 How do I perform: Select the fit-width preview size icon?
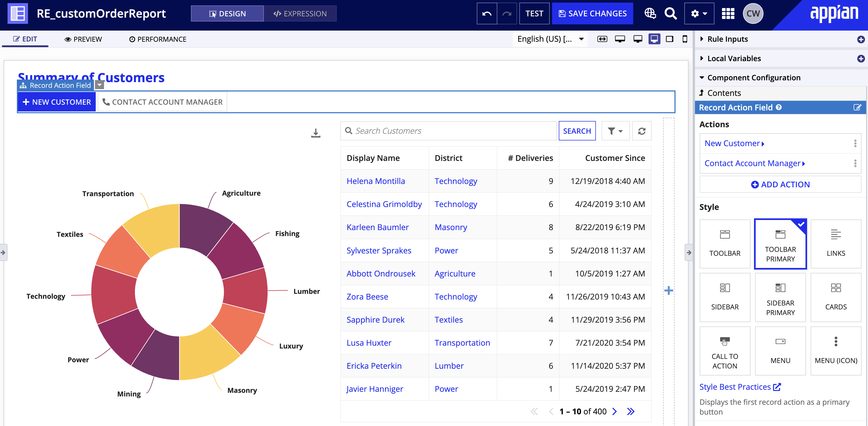[x=602, y=39]
